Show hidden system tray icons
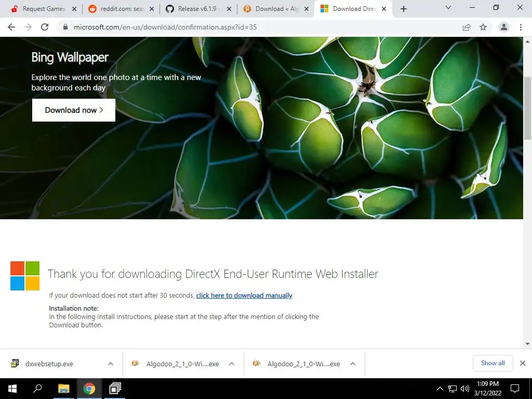532x399 pixels. 440,389
